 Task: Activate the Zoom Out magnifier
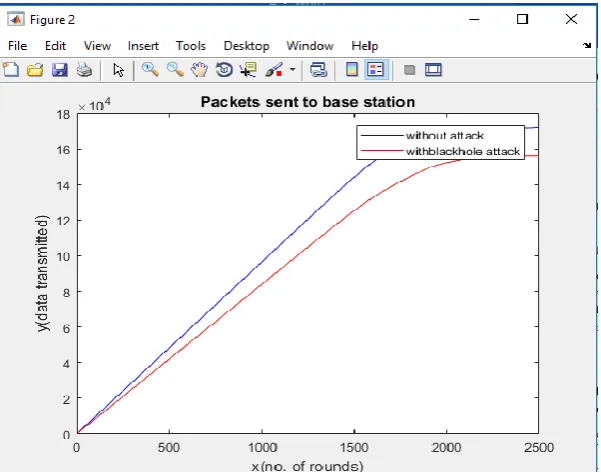[x=175, y=70]
